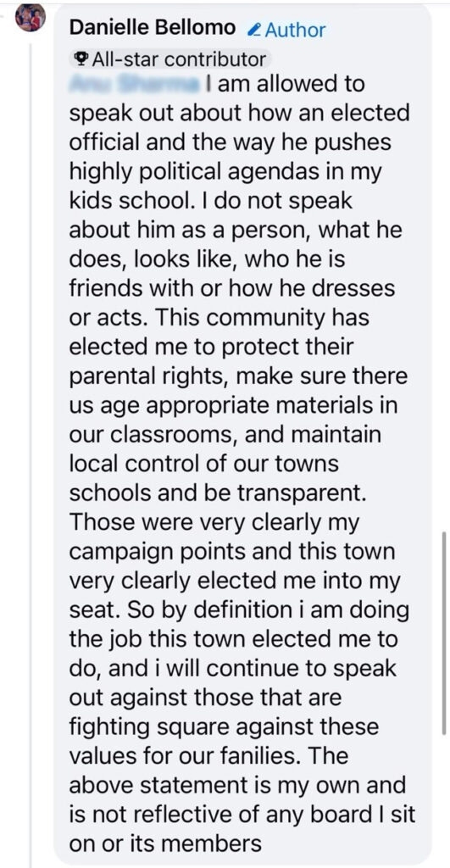The height and width of the screenshot is (868, 450).
Task: Click the phrase "speak out about how an elected"
Action: click(x=239, y=114)
